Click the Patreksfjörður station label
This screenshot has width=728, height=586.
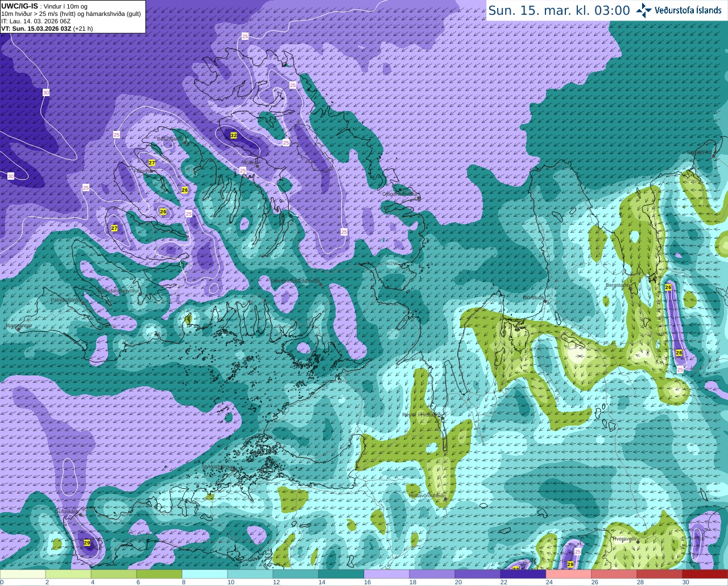click(67, 299)
